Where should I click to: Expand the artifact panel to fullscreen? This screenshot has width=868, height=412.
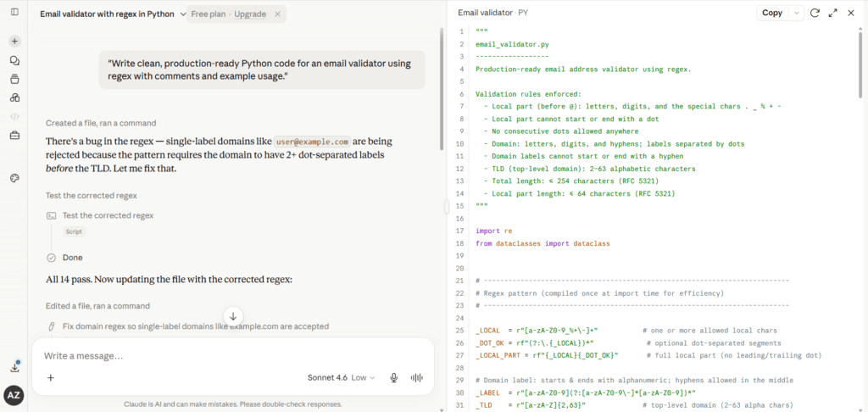(x=832, y=13)
